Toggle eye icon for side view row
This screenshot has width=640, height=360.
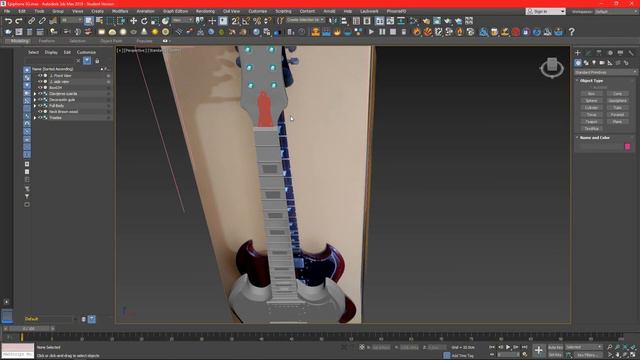coord(40,82)
